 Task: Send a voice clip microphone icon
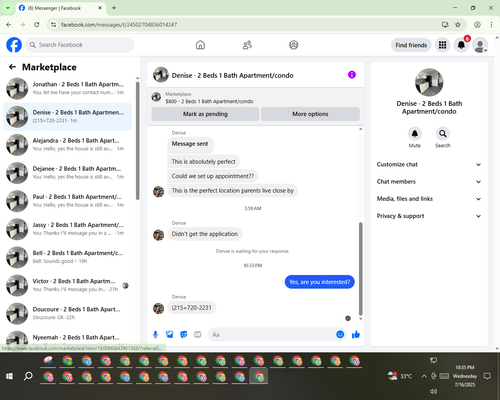tap(155, 334)
